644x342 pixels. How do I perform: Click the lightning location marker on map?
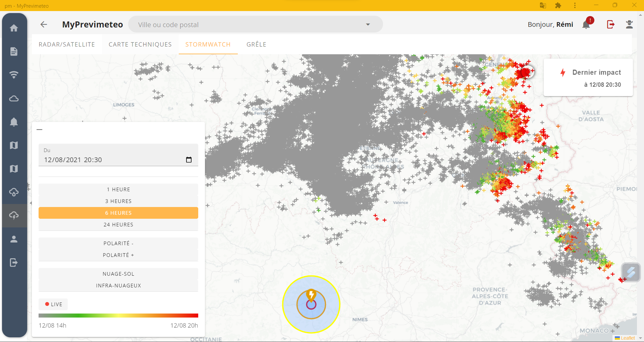pos(311,296)
